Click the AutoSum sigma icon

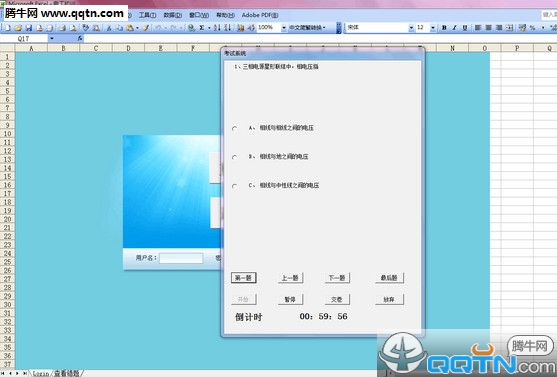[x=202, y=28]
